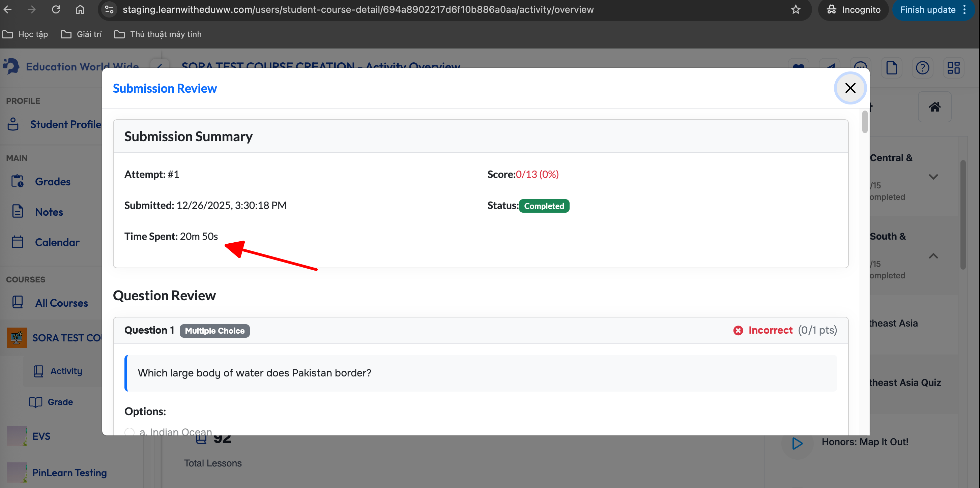
Task: Click the browser reload icon
Action: (x=56, y=9)
